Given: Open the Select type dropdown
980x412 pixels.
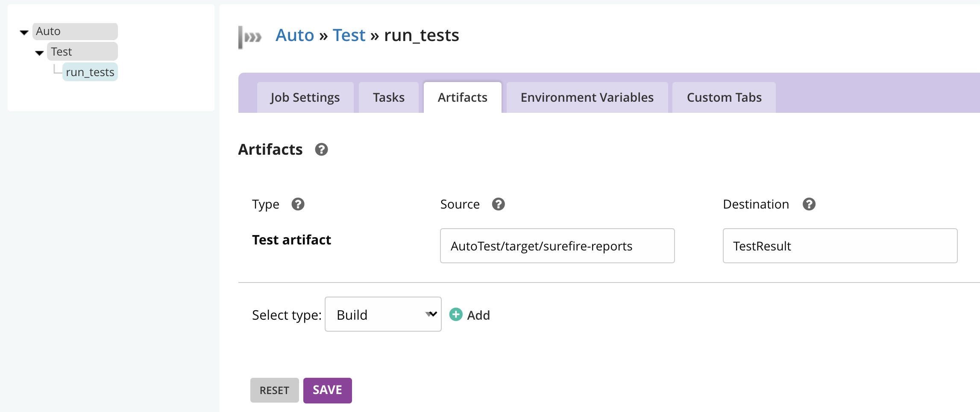Looking at the screenshot, I should pyautogui.click(x=383, y=315).
